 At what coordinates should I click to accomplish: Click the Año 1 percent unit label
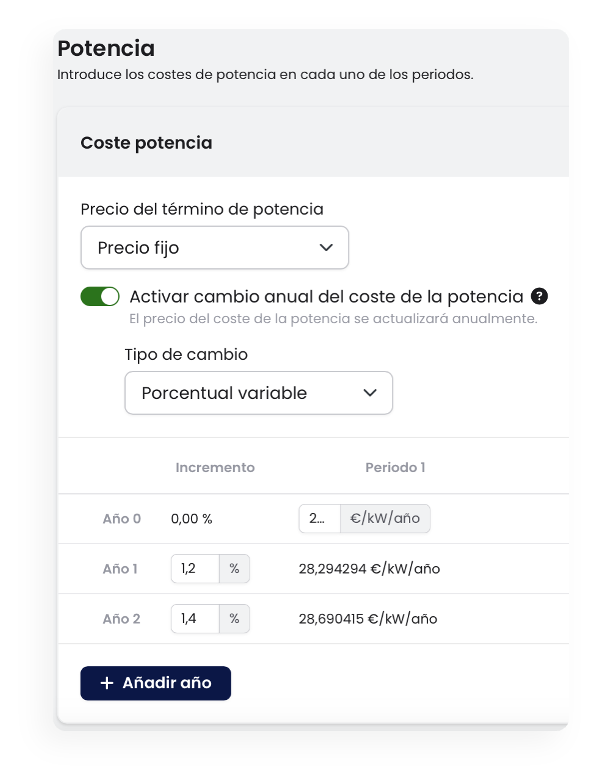click(x=234, y=568)
